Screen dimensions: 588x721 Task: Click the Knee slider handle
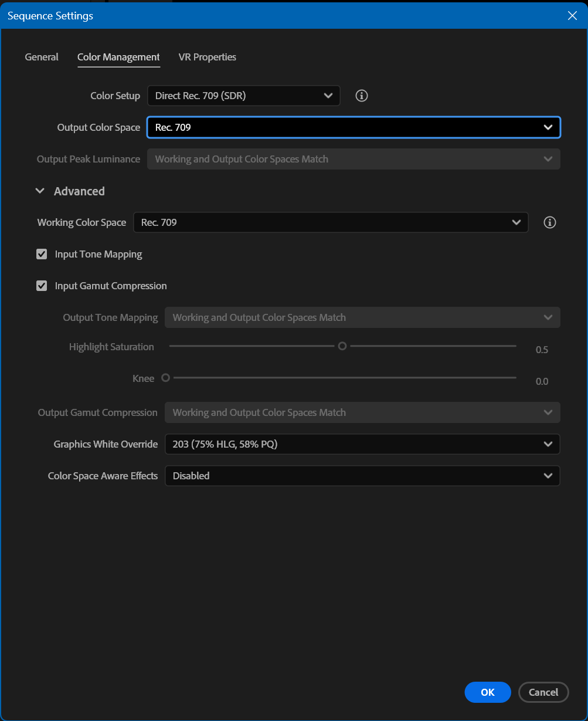point(165,378)
